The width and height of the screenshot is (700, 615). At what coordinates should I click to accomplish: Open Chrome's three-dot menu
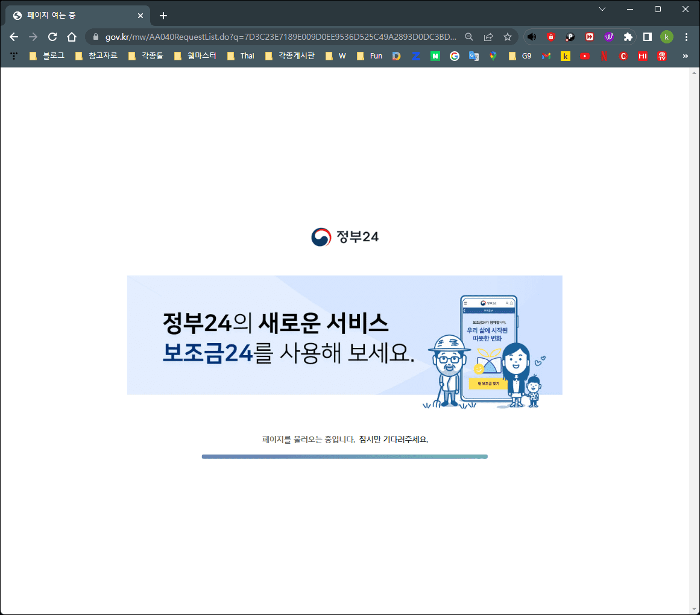(686, 37)
